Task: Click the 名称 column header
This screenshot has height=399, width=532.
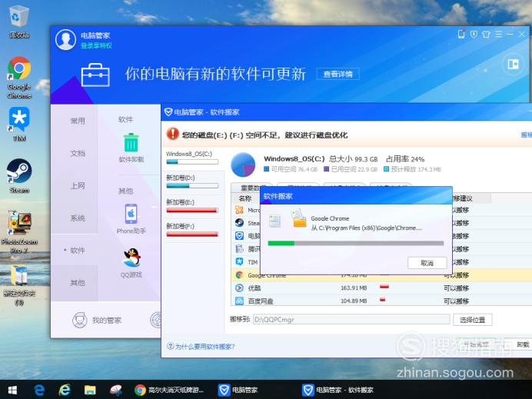Action: [x=245, y=198]
